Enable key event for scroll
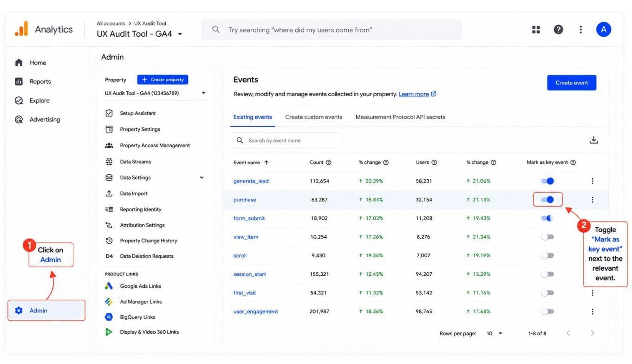 coord(547,255)
